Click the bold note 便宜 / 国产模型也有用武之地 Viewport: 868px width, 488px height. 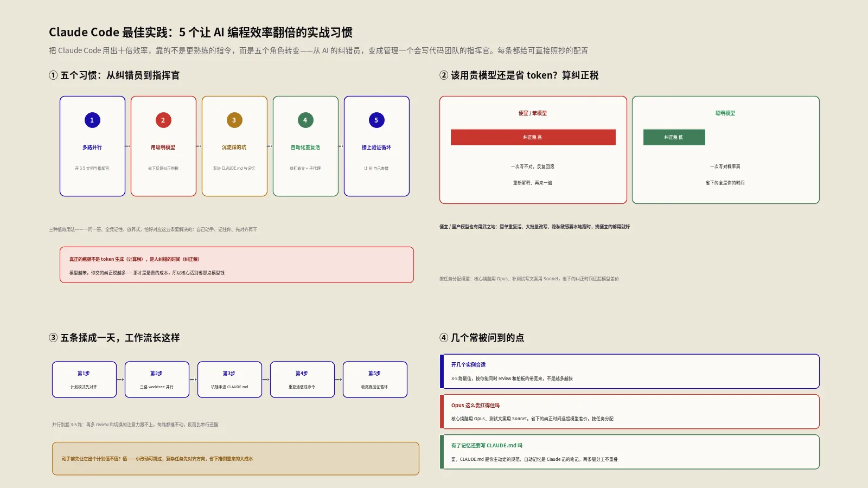click(x=534, y=227)
